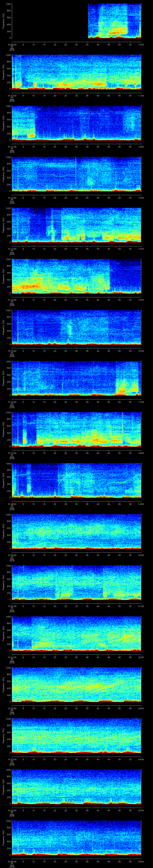Click the "10:18:00" time axis label
The image size is (153, 868).
pyautogui.click(x=12, y=504)
